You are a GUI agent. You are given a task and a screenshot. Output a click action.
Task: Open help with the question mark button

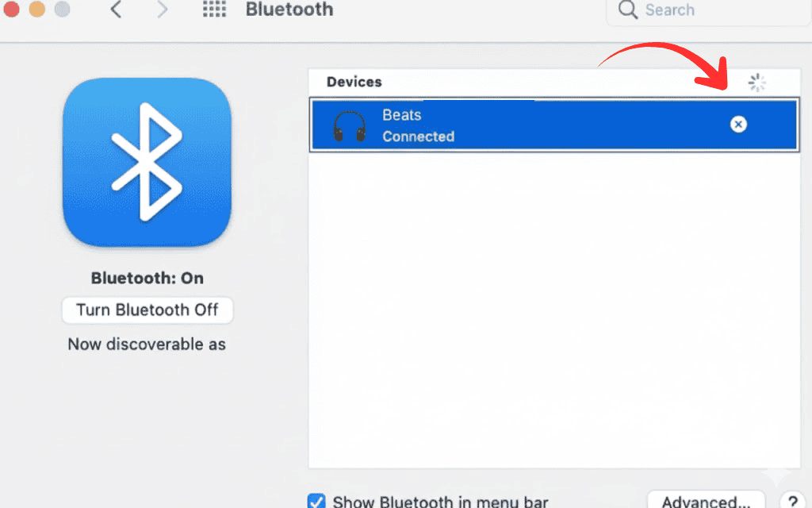tap(793, 501)
